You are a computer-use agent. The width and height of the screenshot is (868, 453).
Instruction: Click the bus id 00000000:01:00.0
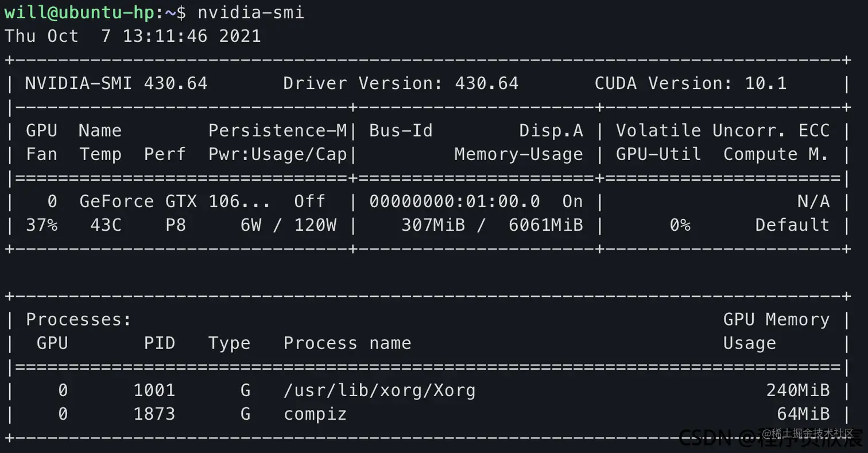[x=455, y=201]
